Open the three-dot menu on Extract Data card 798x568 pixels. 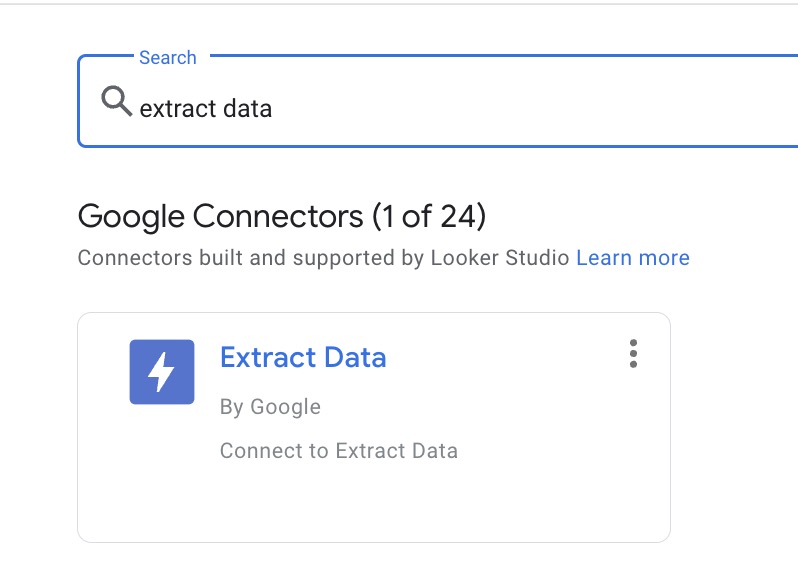(633, 354)
